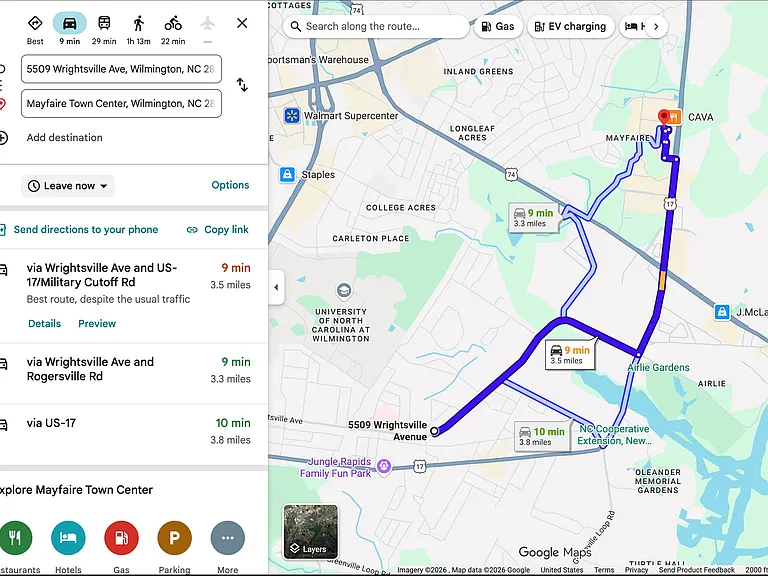Pick Cycling mode showing 22 min
Viewport: 768px width, 576px height.
click(x=173, y=23)
